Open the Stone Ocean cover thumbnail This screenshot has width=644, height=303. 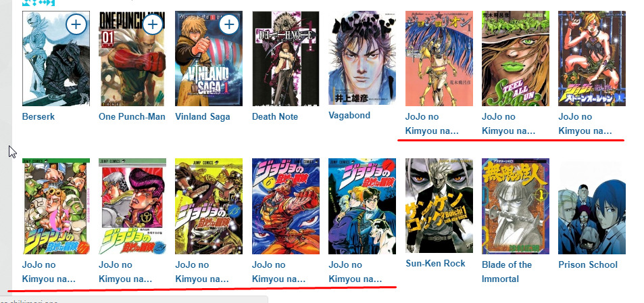pyautogui.click(x=592, y=58)
